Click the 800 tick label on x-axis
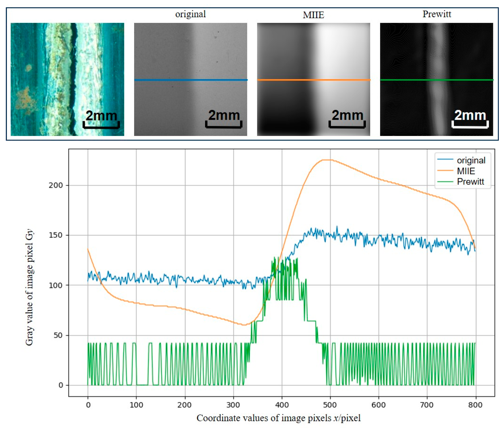Screen dimensions: 504x428 click(475, 405)
